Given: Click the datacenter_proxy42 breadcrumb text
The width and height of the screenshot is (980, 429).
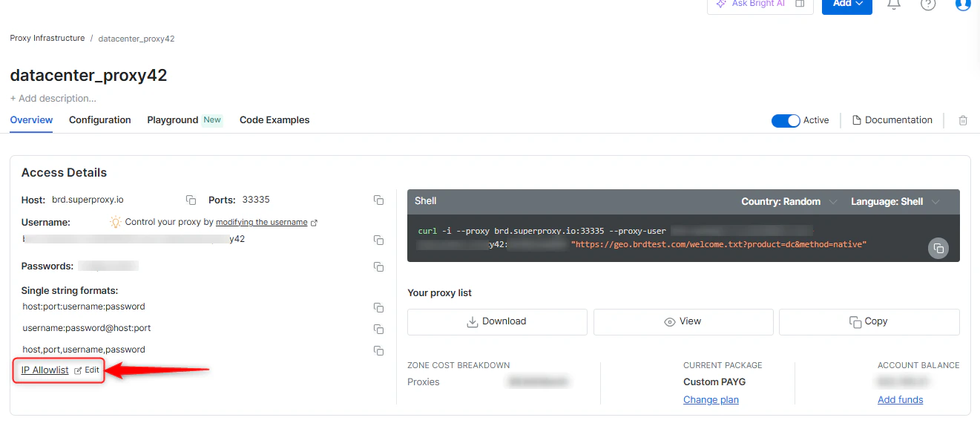Looking at the screenshot, I should coord(137,38).
